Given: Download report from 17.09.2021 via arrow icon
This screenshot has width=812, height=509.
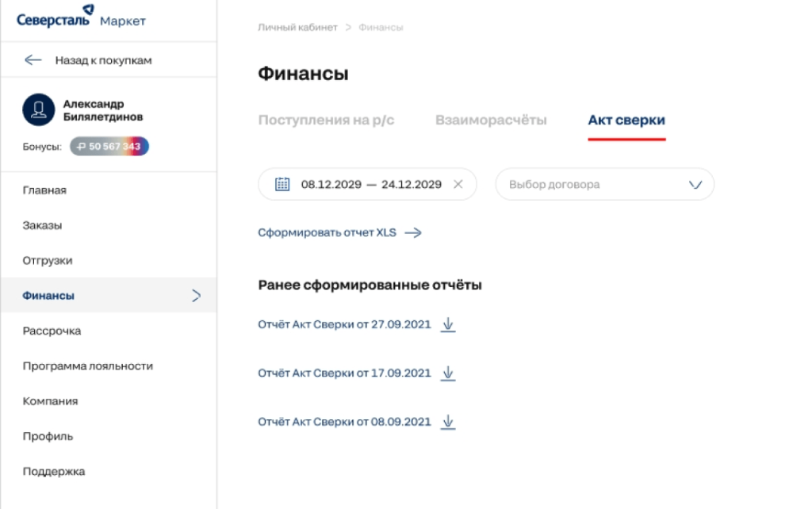Looking at the screenshot, I should coord(448,373).
